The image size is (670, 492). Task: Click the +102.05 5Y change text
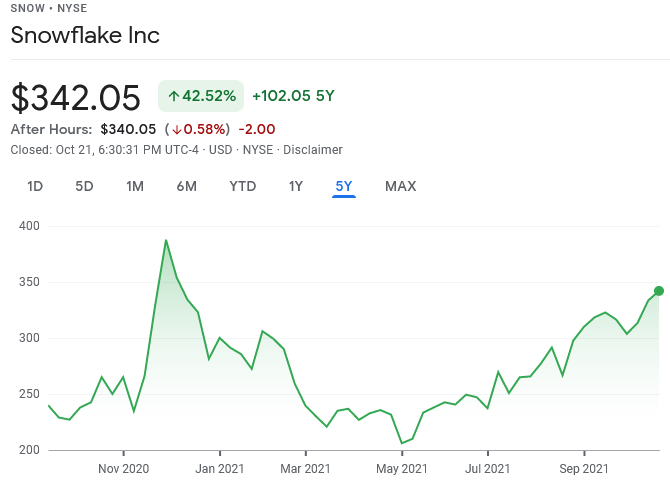pyautogui.click(x=293, y=96)
